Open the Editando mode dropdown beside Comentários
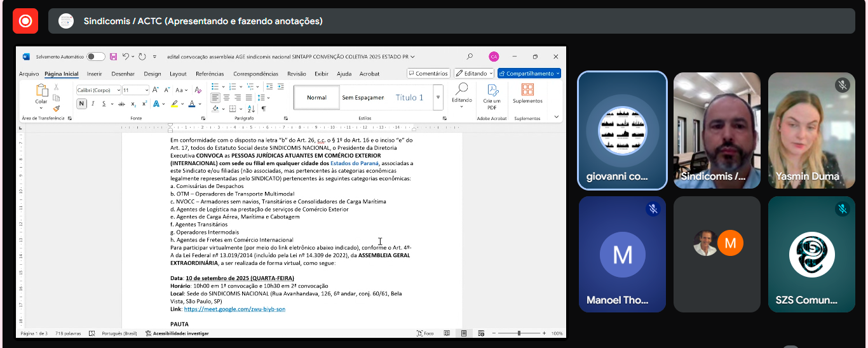 (x=474, y=74)
